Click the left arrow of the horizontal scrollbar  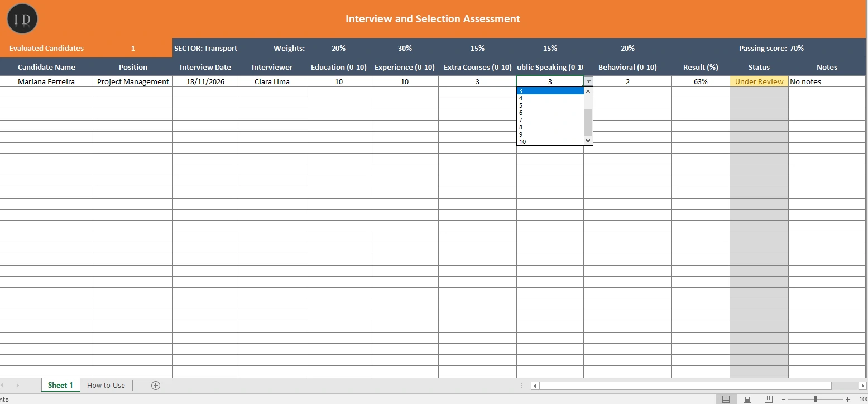pos(535,386)
